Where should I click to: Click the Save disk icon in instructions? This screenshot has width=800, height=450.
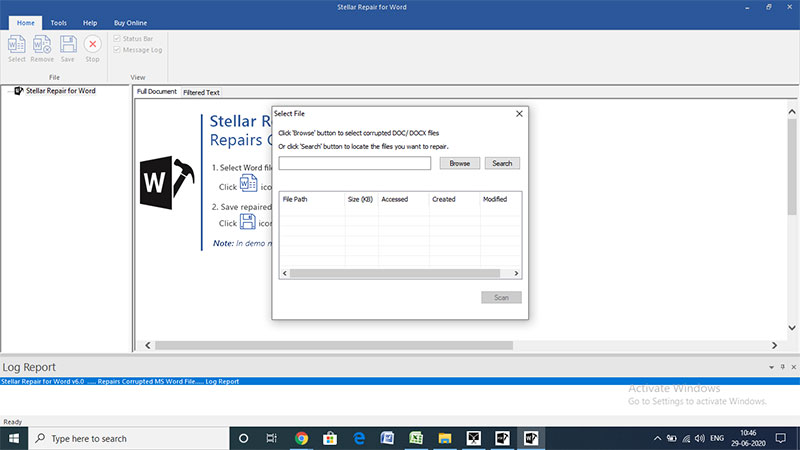(248, 221)
